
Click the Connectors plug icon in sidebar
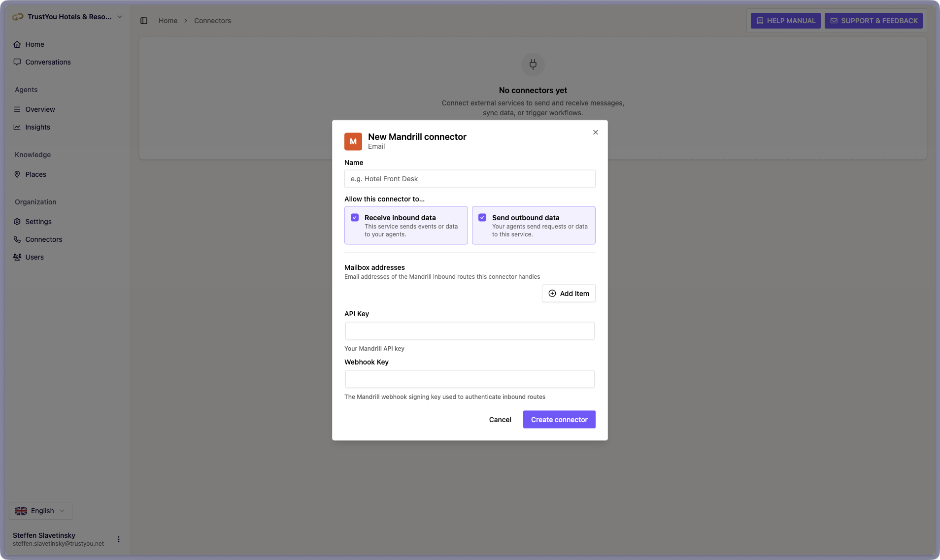pyautogui.click(x=17, y=239)
